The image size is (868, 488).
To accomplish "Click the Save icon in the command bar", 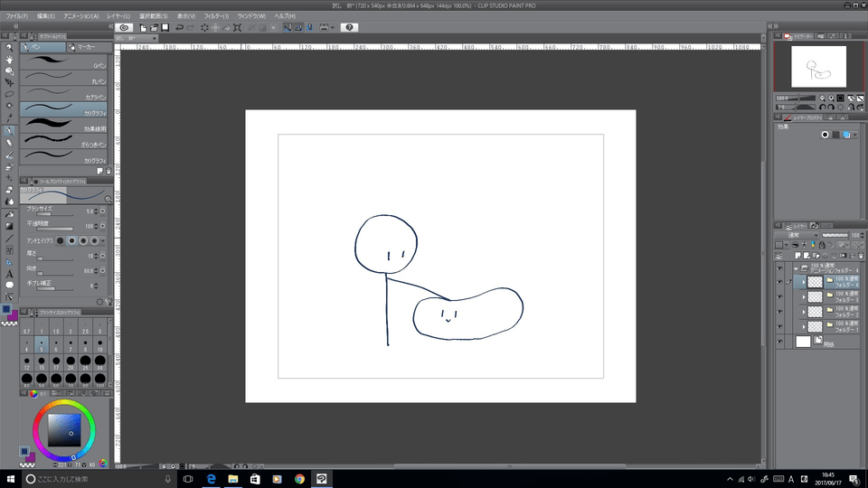I will pos(165,28).
